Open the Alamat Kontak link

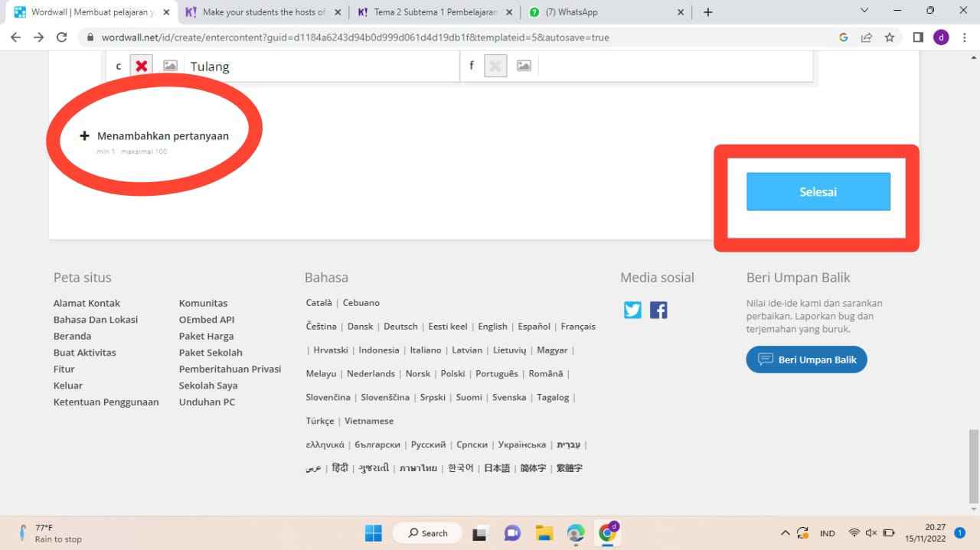point(87,303)
